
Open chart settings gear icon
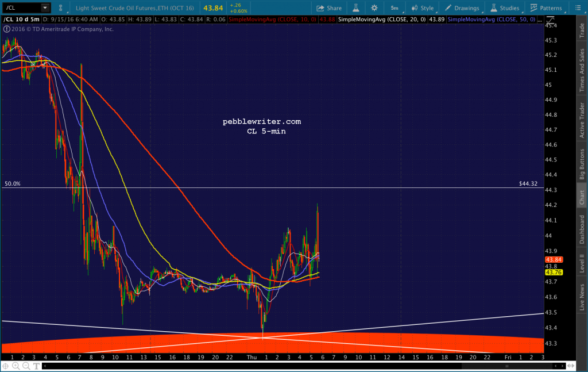tap(374, 8)
